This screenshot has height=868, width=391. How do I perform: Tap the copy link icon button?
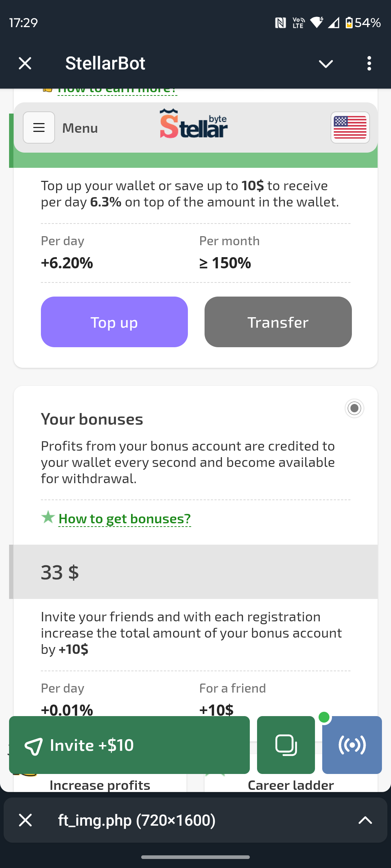[286, 745]
